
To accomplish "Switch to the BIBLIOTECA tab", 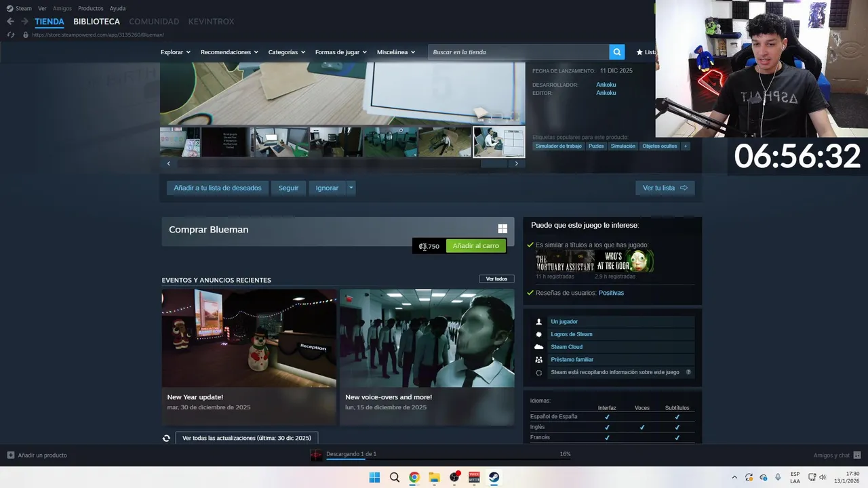I will click(x=96, y=22).
